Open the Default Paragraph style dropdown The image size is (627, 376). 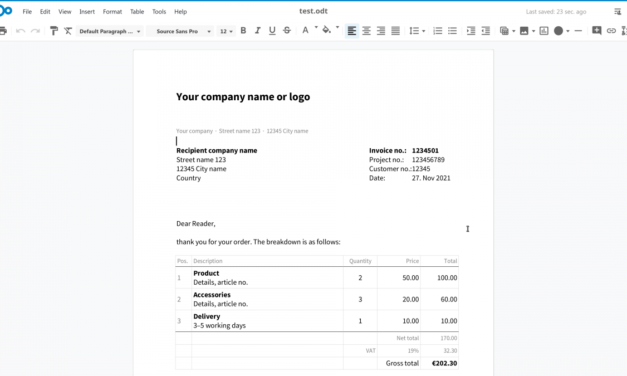pos(109,31)
